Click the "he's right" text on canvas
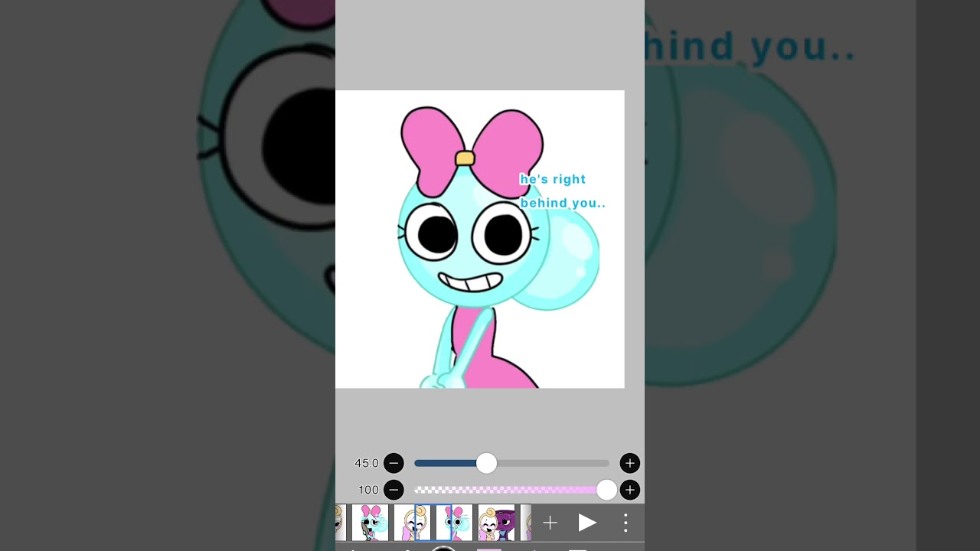980x551 pixels. click(x=553, y=179)
